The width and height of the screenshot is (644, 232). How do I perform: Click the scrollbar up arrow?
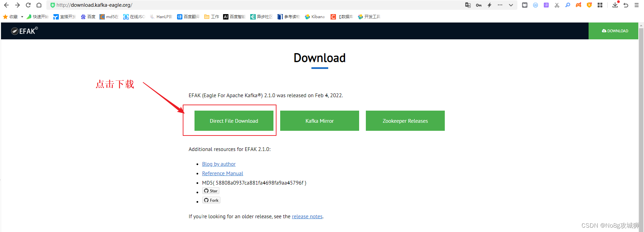[641, 25]
